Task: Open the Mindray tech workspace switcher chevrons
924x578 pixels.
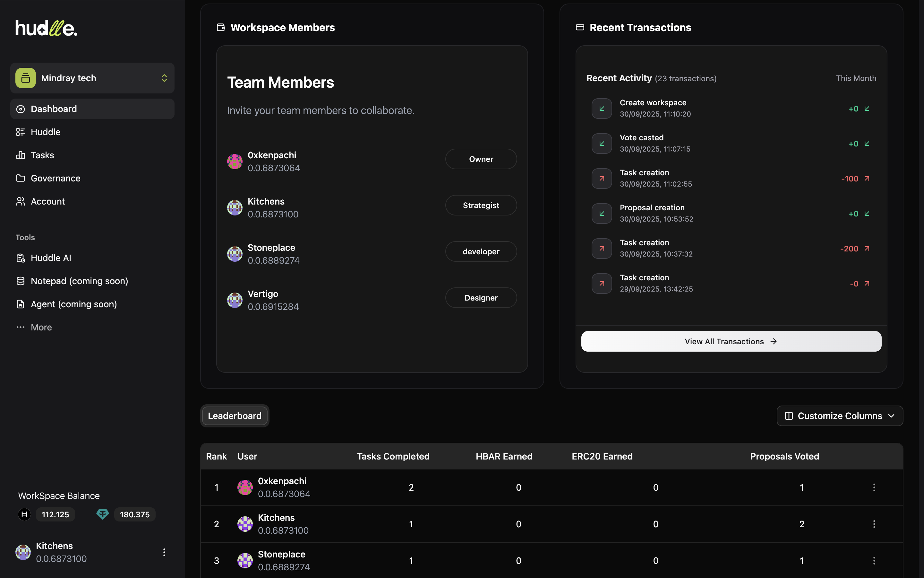Action: point(164,78)
